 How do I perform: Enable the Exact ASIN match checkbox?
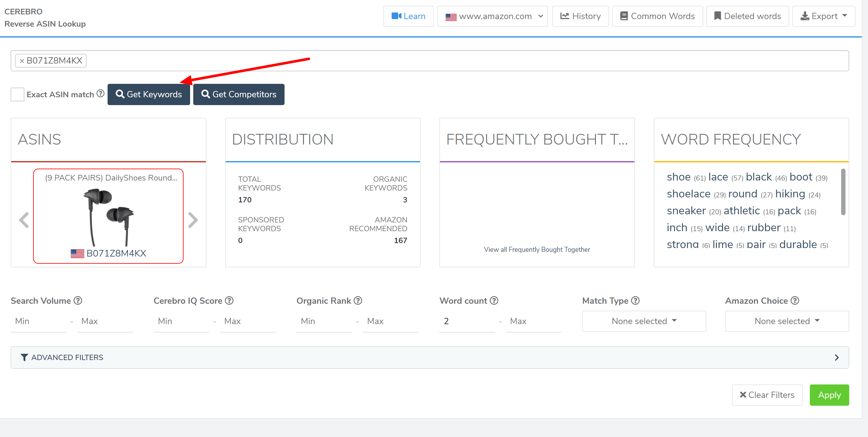[17, 94]
